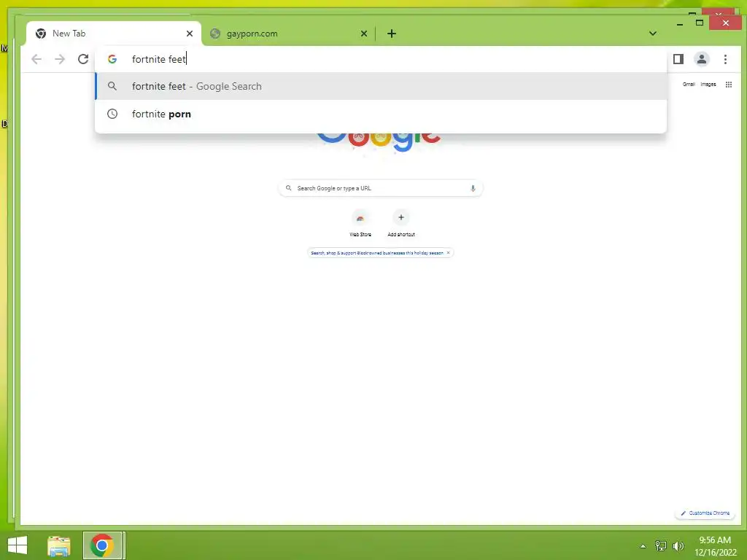The width and height of the screenshot is (747, 560).
Task: Open the Windows Start button
Action: (x=18, y=545)
